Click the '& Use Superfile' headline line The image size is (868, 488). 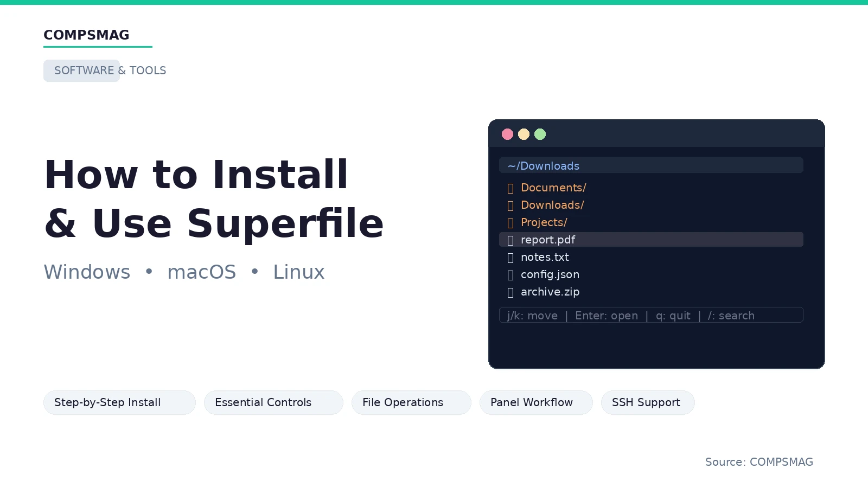(x=214, y=223)
